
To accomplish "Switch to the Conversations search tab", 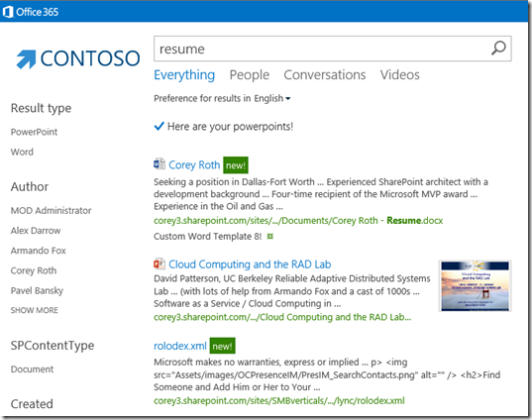I will pos(325,75).
